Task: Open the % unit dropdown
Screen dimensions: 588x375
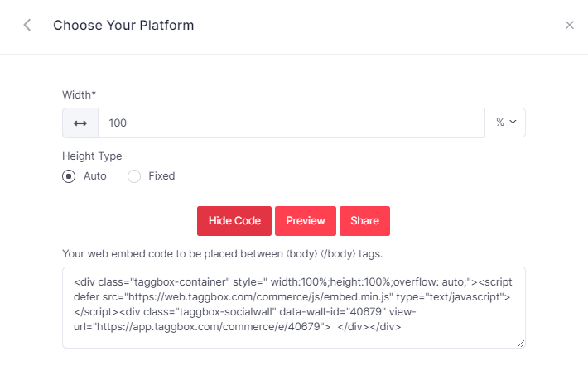Action: [505, 123]
